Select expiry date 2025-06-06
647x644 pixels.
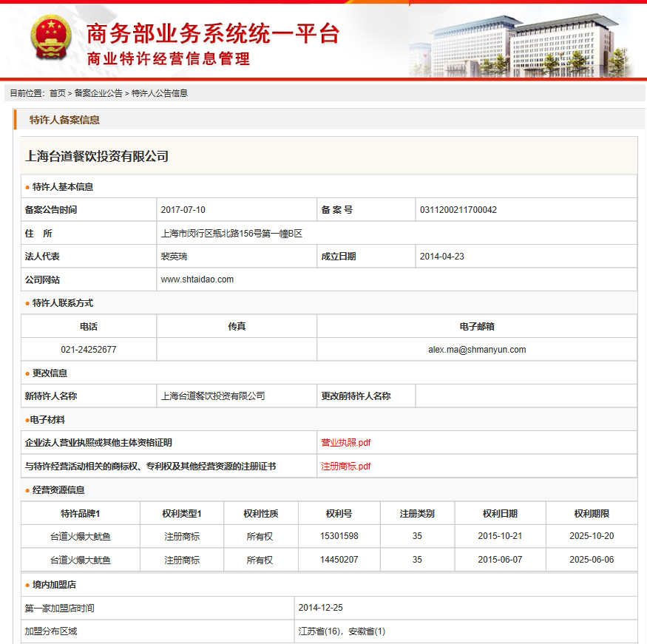tap(592, 560)
